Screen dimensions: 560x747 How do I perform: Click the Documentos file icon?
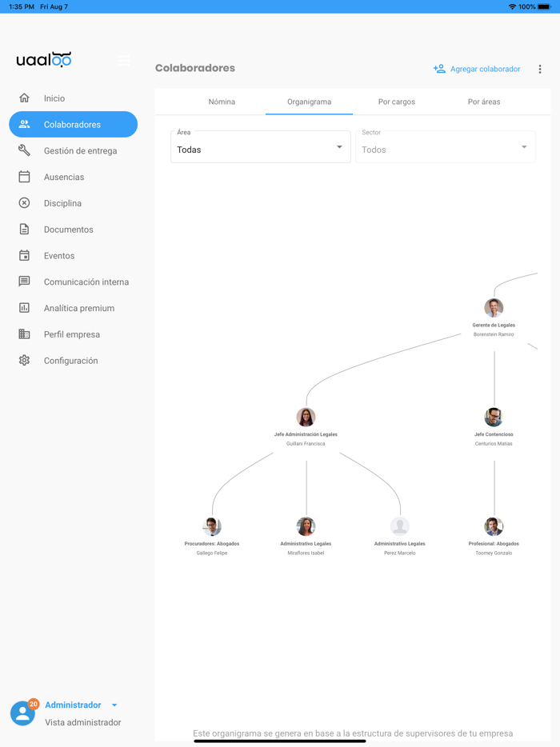(24, 230)
